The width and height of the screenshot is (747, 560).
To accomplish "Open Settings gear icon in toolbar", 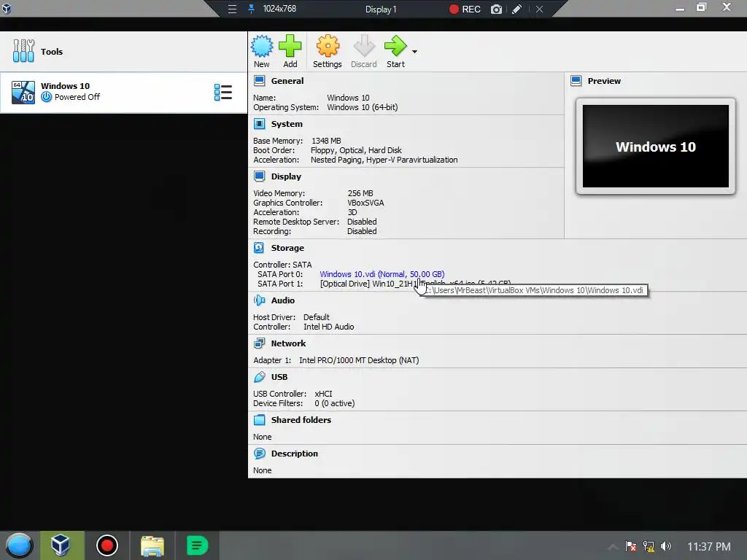I will coord(328,46).
